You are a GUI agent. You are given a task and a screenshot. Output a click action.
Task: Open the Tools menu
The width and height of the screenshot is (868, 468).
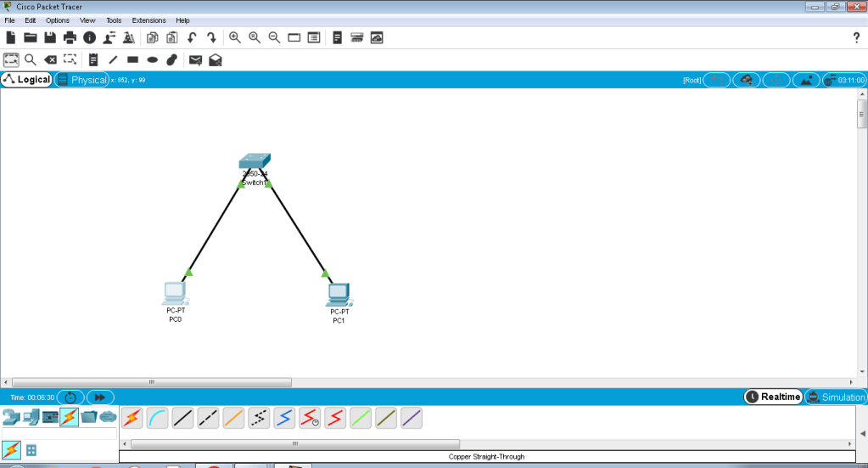114,20
